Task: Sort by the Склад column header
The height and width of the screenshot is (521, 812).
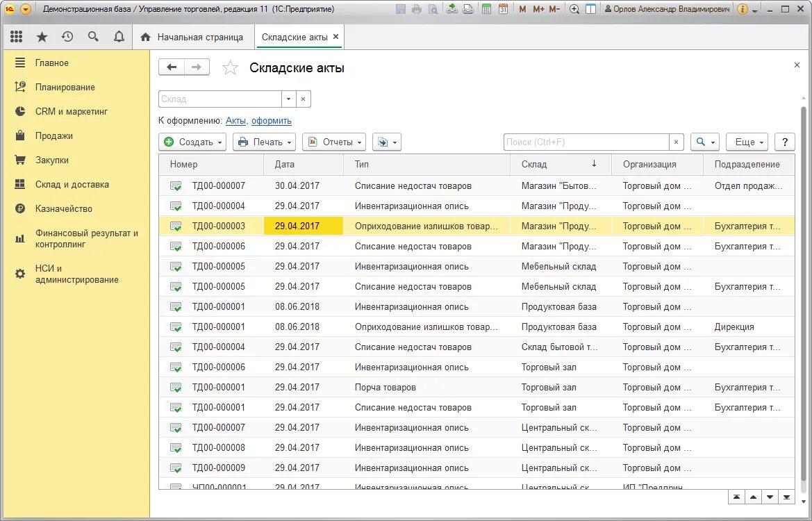Action: tap(561, 164)
